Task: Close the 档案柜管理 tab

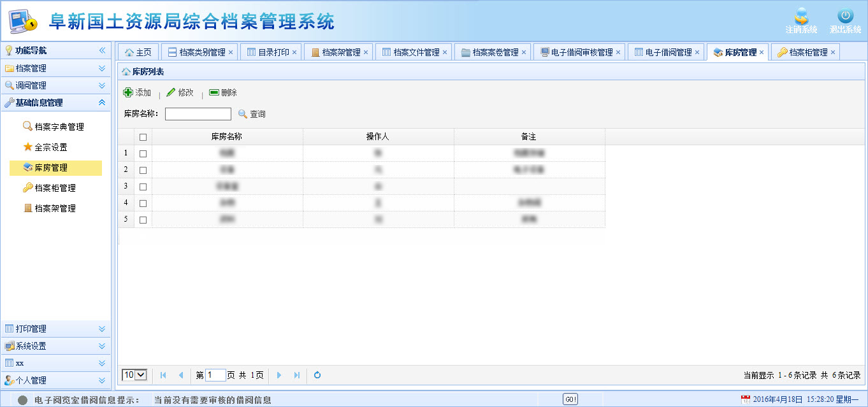Action: (832, 52)
